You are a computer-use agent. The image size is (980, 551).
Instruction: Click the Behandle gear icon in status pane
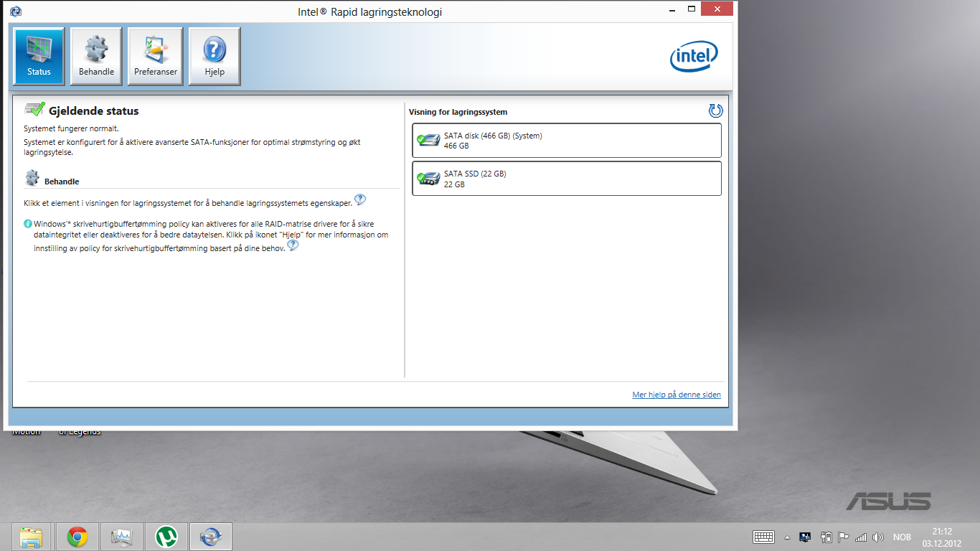click(x=32, y=178)
